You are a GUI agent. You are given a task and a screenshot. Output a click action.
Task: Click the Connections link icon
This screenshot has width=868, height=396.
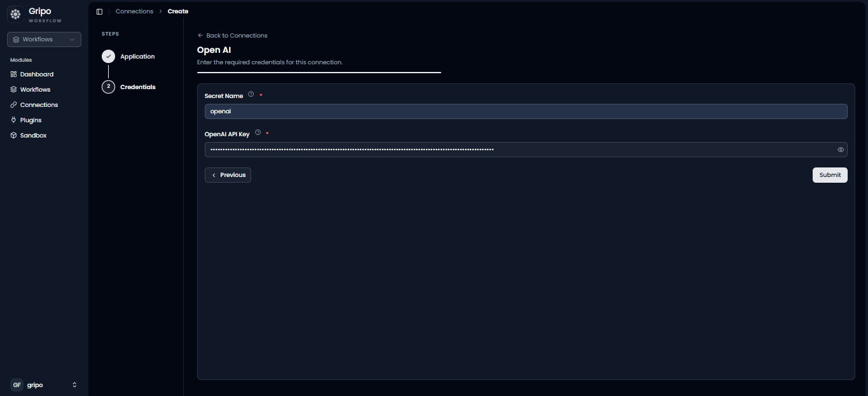(13, 105)
